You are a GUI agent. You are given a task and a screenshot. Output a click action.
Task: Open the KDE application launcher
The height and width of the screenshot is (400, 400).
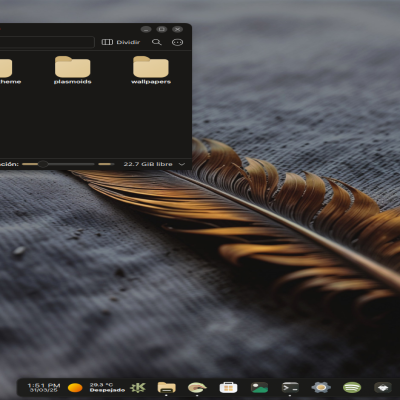click(x=138, y=387)
